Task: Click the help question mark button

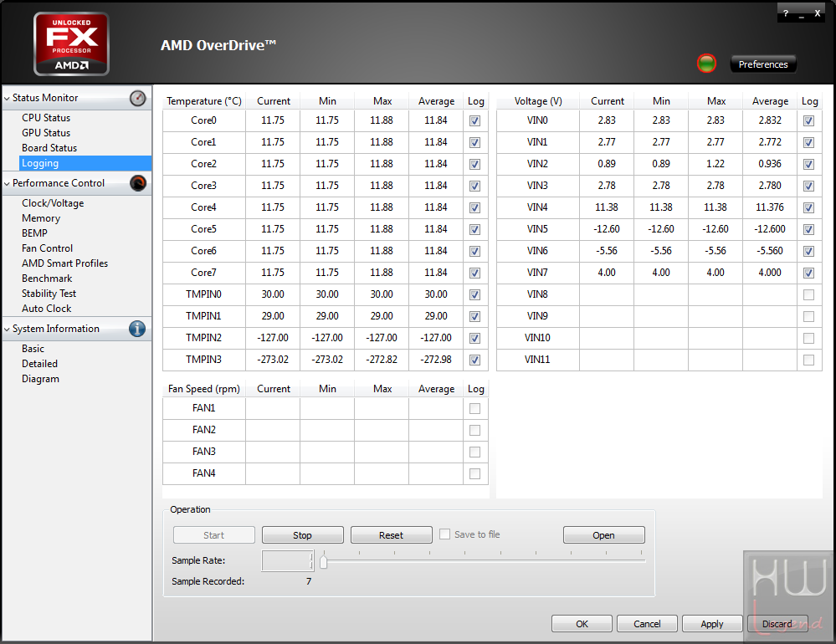Action: click(x=785, y=13)
